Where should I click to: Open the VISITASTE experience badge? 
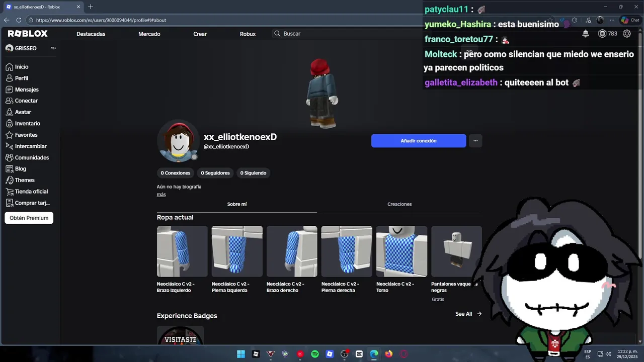[x=180, y=335]
